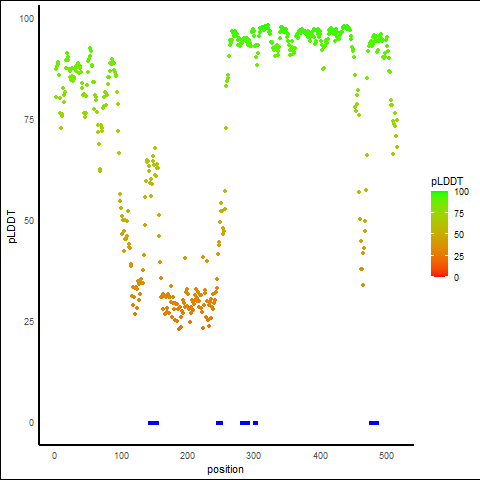Click the y-axis tick label 75
Viewport: 480px width, 480px height.
29,120
